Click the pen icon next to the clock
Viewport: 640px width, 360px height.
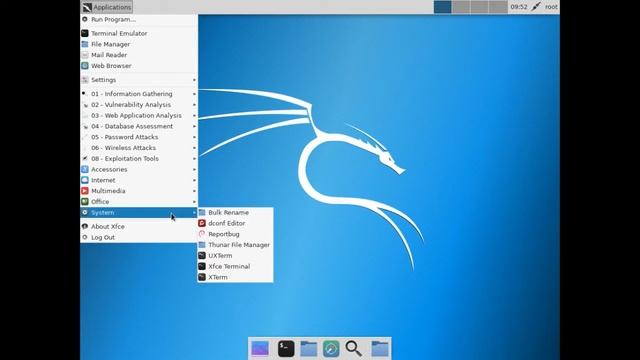[536, 7]
